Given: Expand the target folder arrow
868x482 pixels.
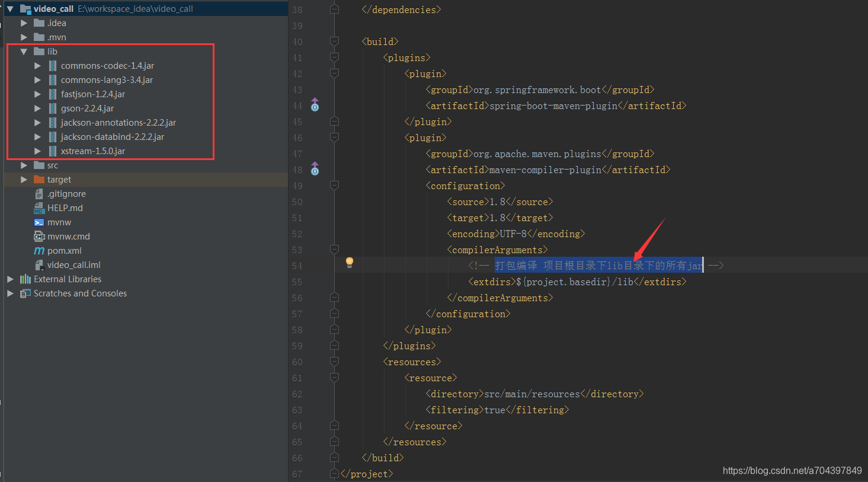Looking at the screenshot, I should pyautogui.click(x=24, y=180).
